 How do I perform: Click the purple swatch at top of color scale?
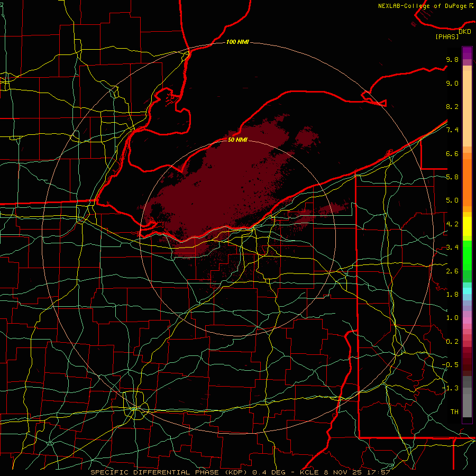[467, 53]
